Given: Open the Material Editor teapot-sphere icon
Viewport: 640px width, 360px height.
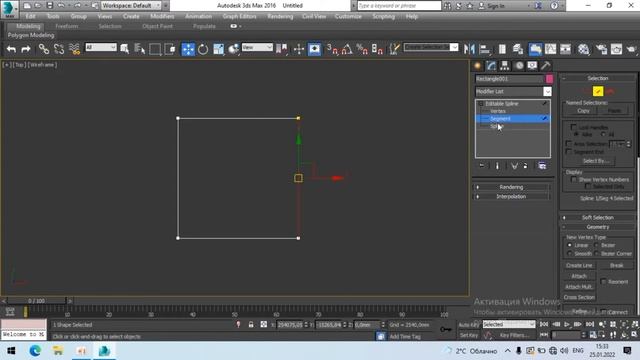Looking at the screenshot, I should tap(584, 49).
